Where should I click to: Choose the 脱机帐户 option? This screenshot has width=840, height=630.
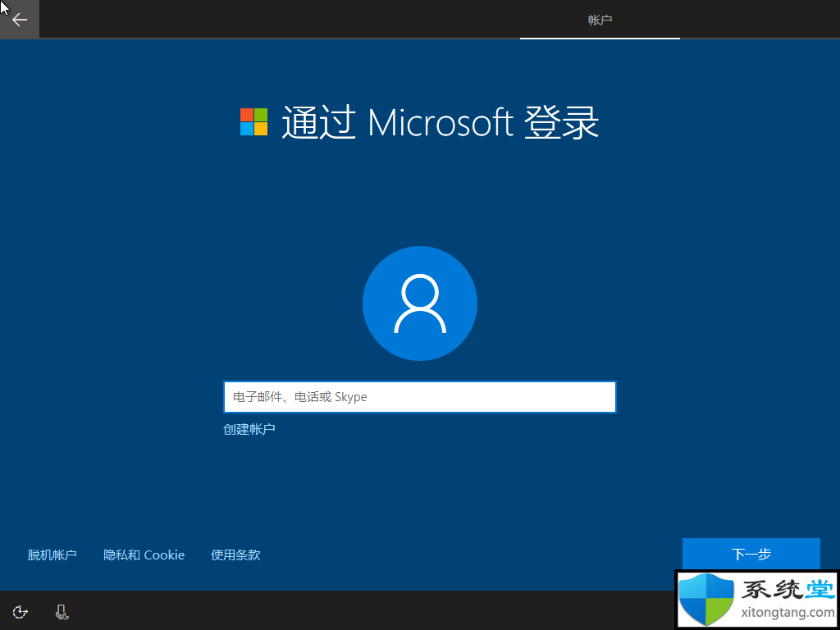pyautogui.click(x=52, y=555)
